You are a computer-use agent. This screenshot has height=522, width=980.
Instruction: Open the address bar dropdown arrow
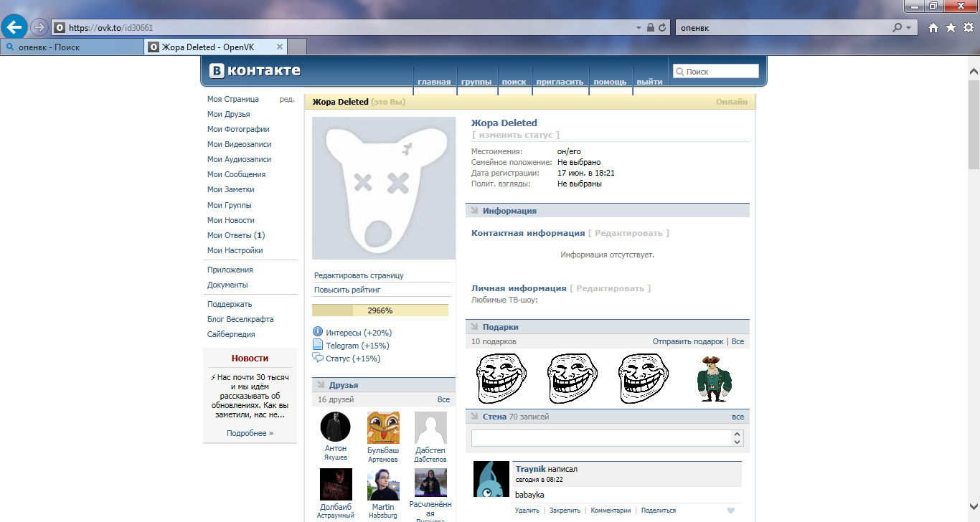[639, 28]
